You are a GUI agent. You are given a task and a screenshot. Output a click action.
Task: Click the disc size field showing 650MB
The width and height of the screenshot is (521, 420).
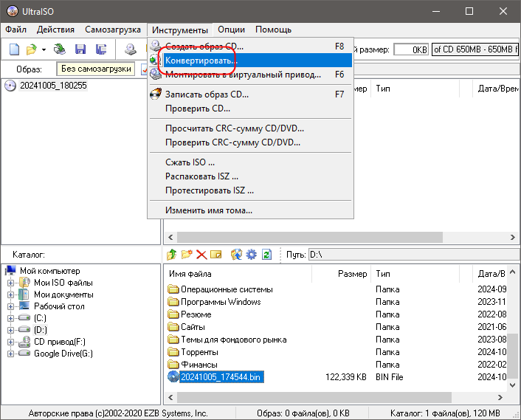475,49
